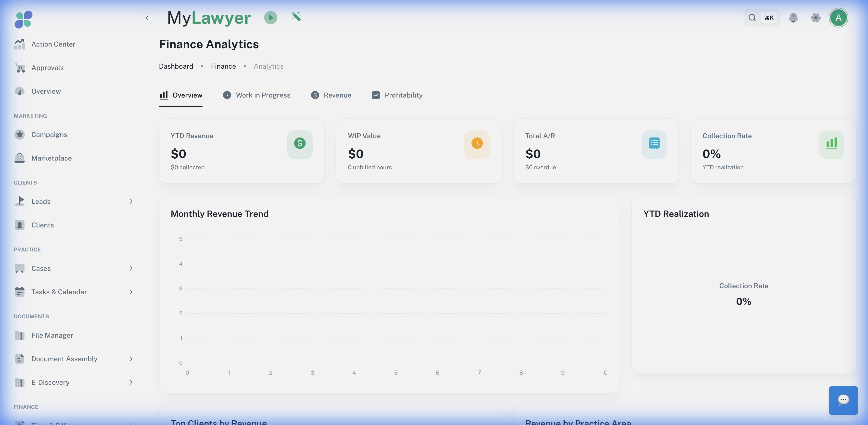Viewport: 868px width, 425px height.
Task: Click the Tasks & Calendar icon
Action: click(x=20, y=292)
